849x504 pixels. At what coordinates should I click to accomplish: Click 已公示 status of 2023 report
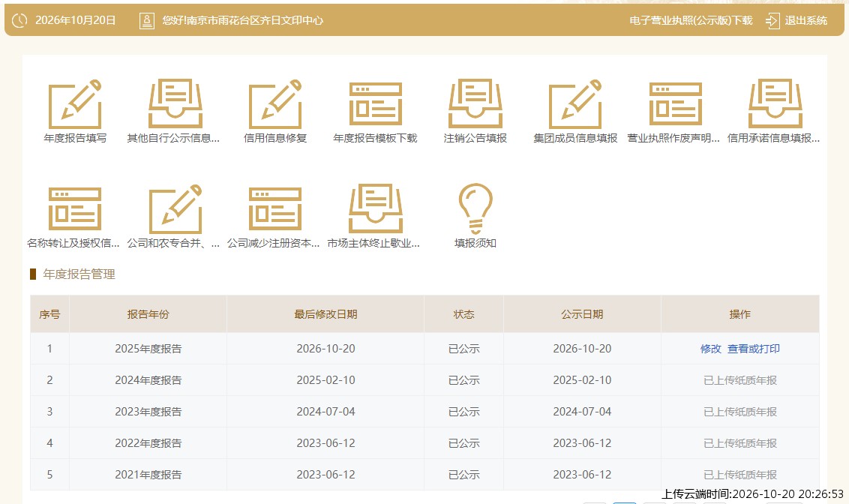pyautogui.click(x=463, y=412)
